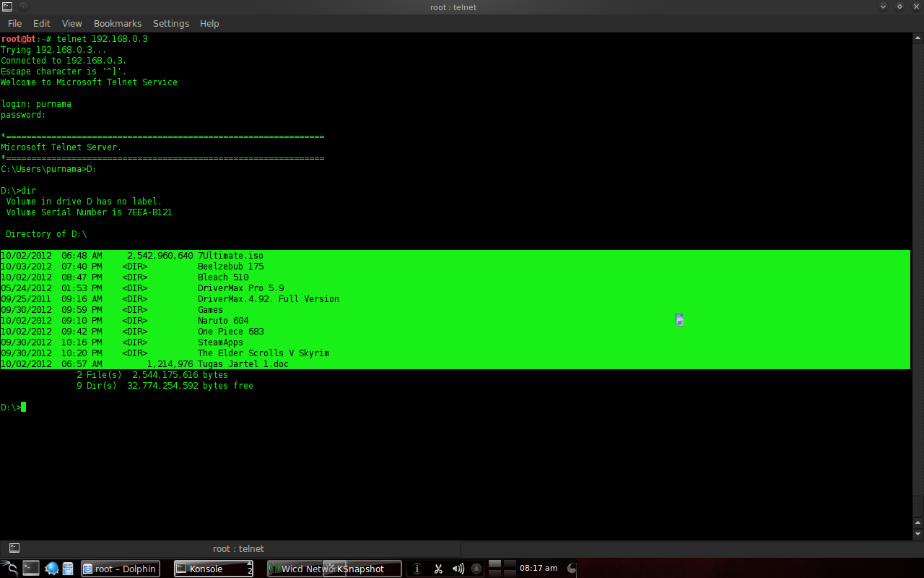Open the Konsole window menu icon in title bar
Image resolution: width=924 pixels, height=578 pixels.
coord(6,7)
